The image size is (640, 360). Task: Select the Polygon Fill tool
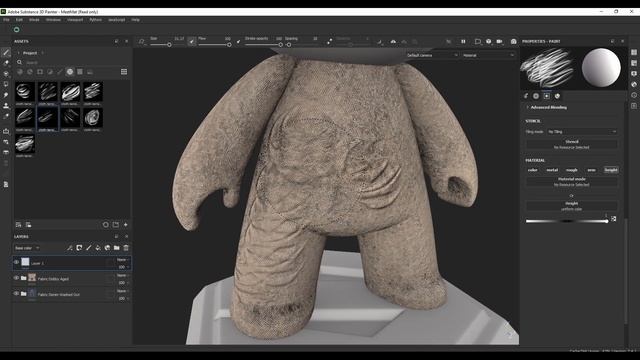coord(6,84)
